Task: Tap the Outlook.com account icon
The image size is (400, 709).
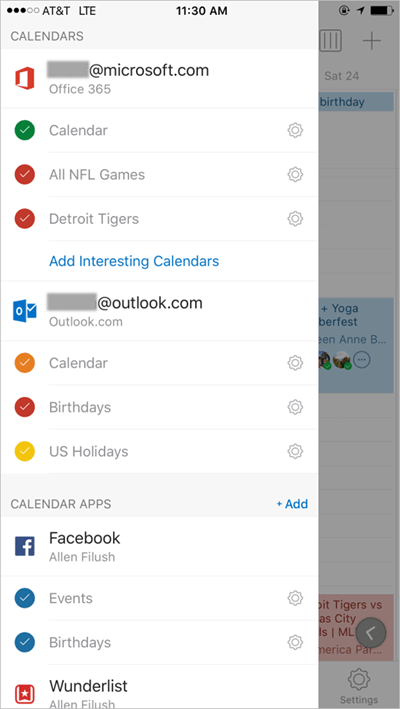Action: [25, 311]
